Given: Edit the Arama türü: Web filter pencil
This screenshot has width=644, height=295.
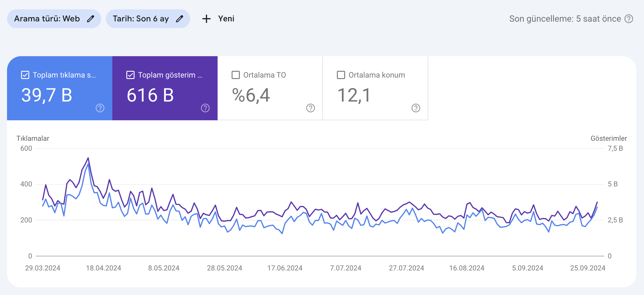Looking at the screenshot, I should 91,19.
